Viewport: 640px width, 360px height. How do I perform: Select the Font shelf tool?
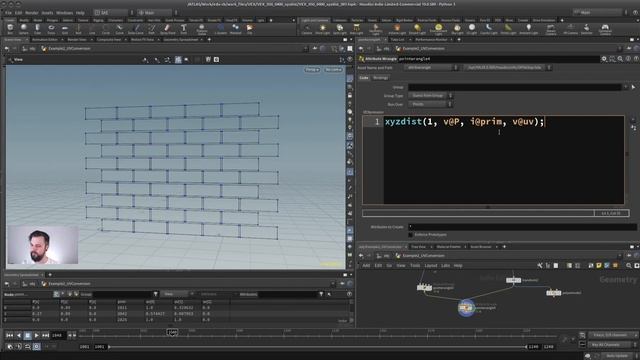183,29
